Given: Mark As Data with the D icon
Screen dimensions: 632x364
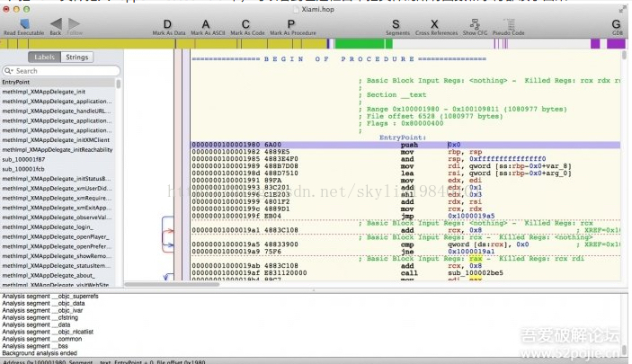Looking at the screenshot, I should click(x=167, y=24).
